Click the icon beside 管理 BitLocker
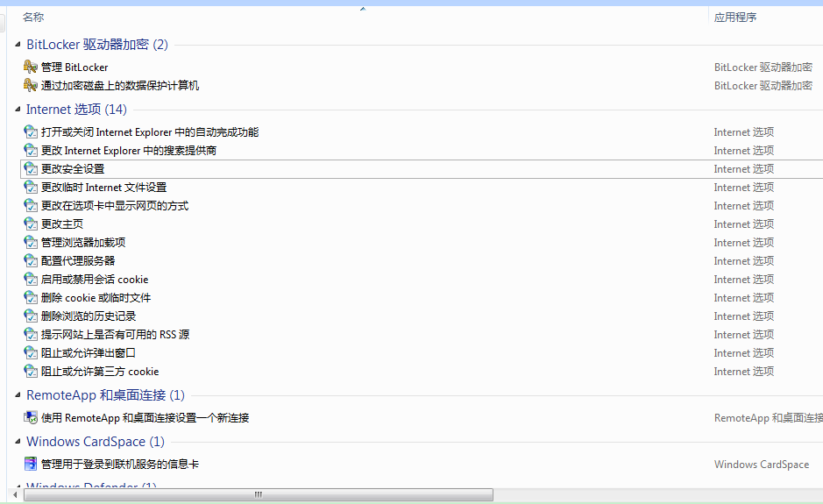Screen dimensions: 823x504 31,67
